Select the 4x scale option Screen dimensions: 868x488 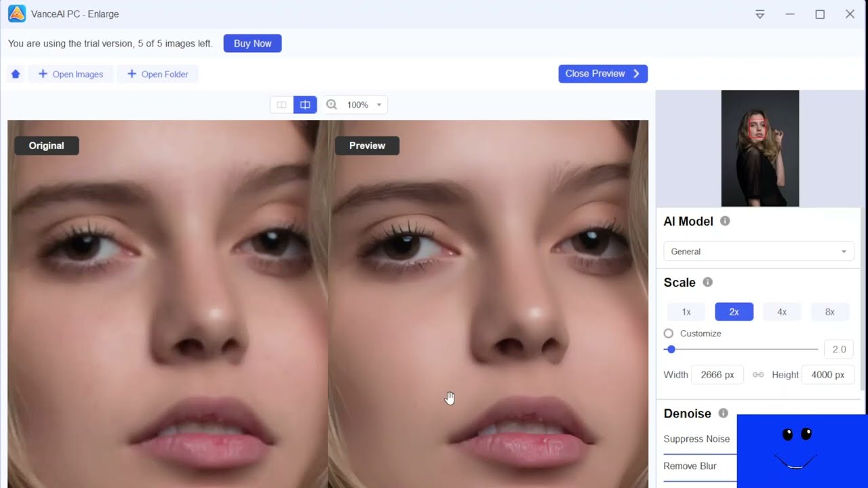tap(782, 312)
